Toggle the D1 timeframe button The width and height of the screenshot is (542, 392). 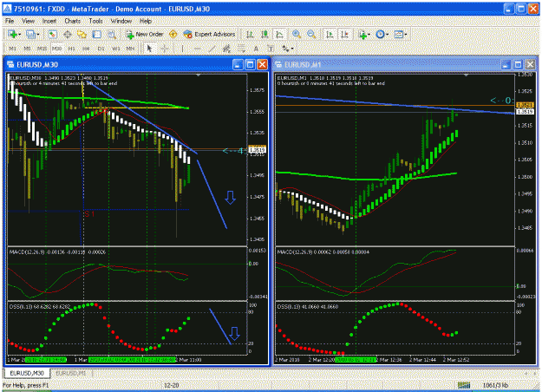[101, 49]
